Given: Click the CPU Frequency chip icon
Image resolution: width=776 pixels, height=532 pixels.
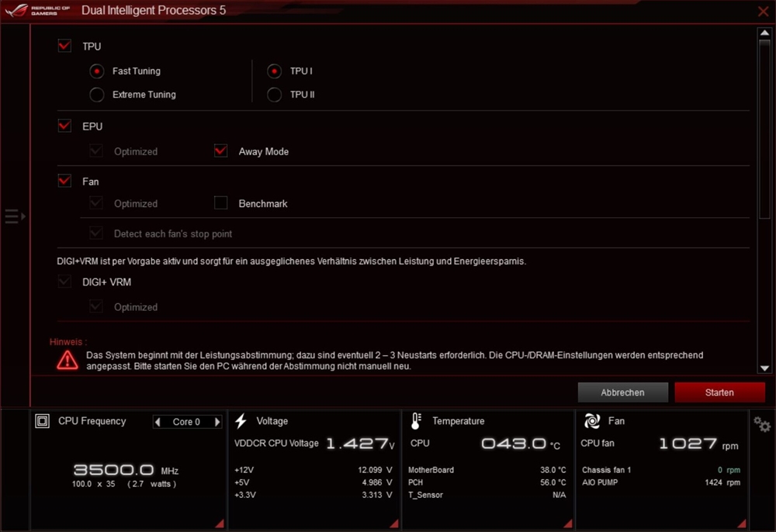Looking at the screenshot, I should (x=42, y=421).
